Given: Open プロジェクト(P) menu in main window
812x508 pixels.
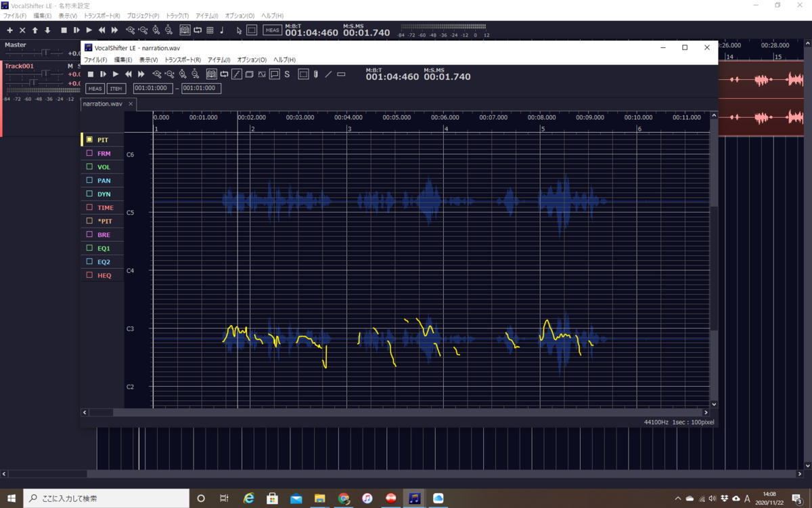Looking at the screenshot, I should click(x=142, y=16).
